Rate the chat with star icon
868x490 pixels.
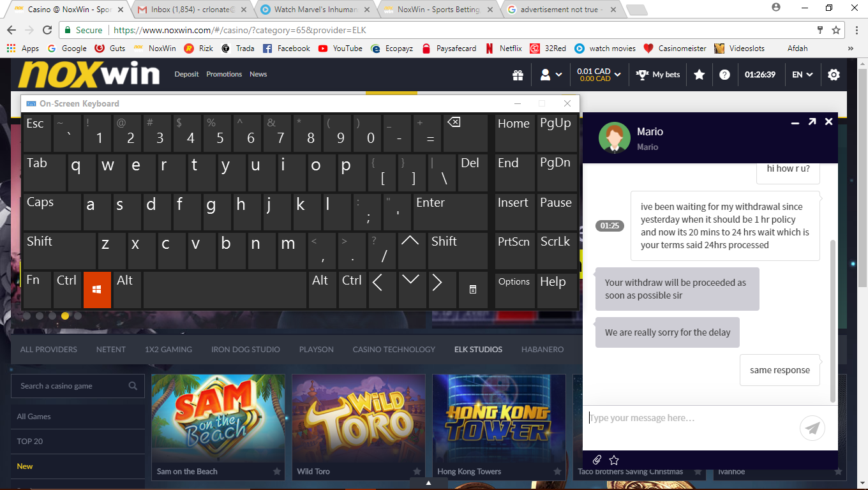coord(614,460)
